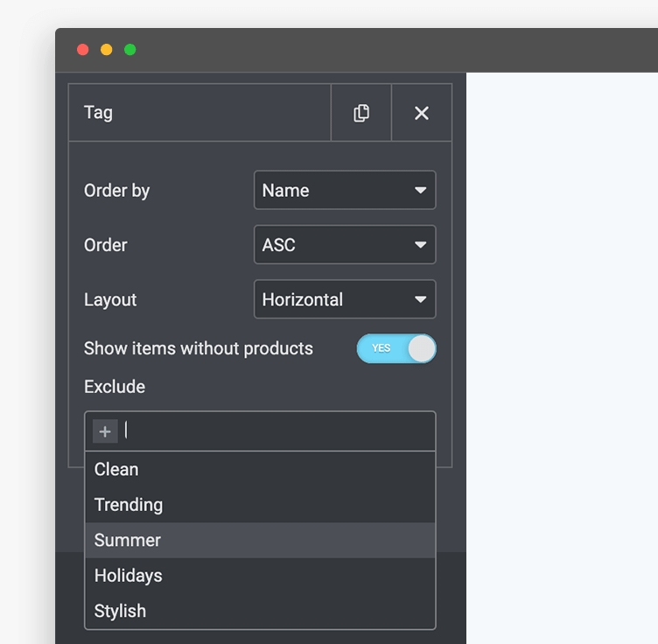Disable Show items without products toggle
658x644 pixels.
click(396, 348)
